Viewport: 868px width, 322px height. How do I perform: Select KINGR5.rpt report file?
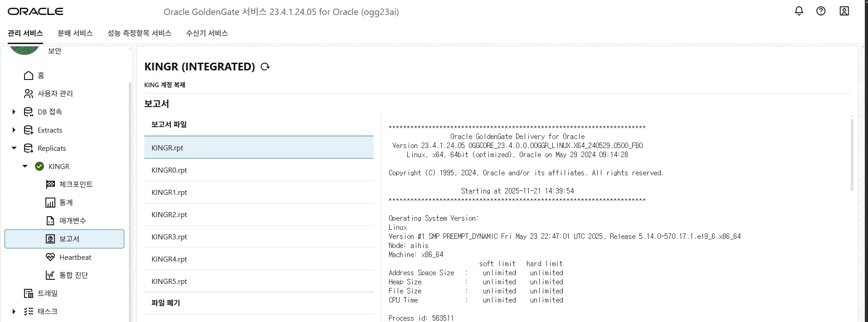[x=259, y=281]
